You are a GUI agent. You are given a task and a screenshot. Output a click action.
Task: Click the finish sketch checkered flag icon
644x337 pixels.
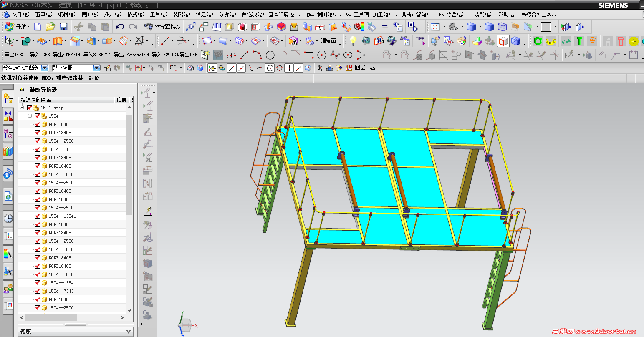click(x=218, y=55)
